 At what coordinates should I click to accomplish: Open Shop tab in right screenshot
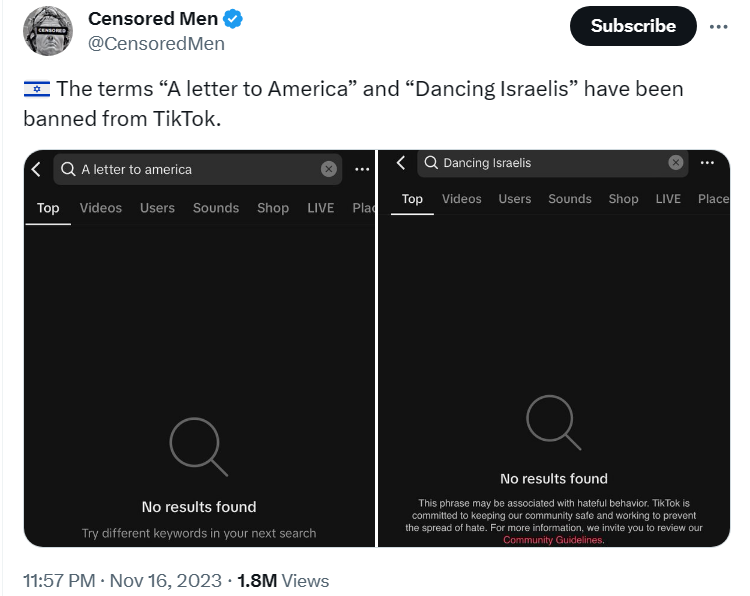point(623,199)
